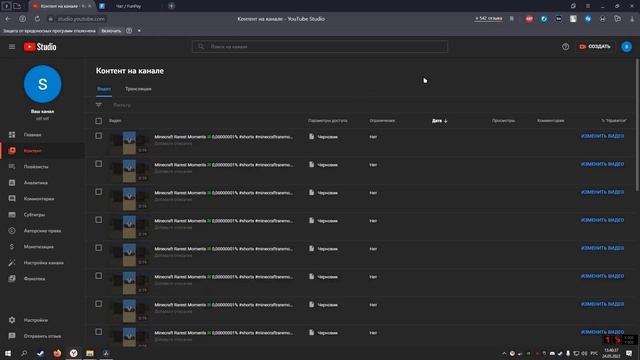Click the page vertical scrollbar
The width and height of the screenshot is (640, 360).
coord(637,124)
